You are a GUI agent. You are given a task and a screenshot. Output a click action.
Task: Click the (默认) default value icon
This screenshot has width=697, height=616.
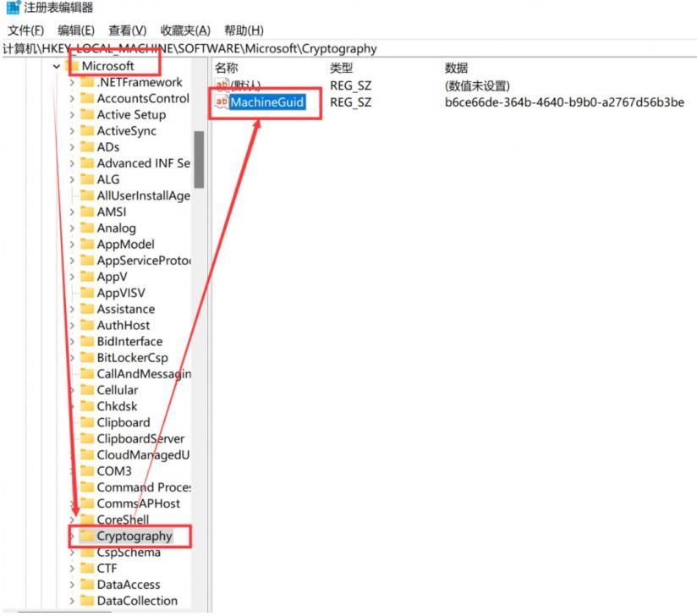pos(222,85)
